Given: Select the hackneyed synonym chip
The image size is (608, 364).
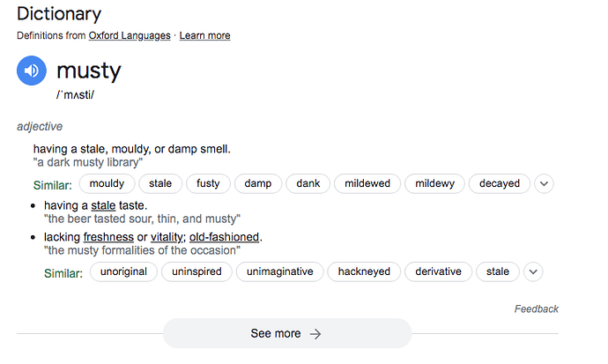Looking at the screenshot, I should pyautogui.click(x=364, y=271).
